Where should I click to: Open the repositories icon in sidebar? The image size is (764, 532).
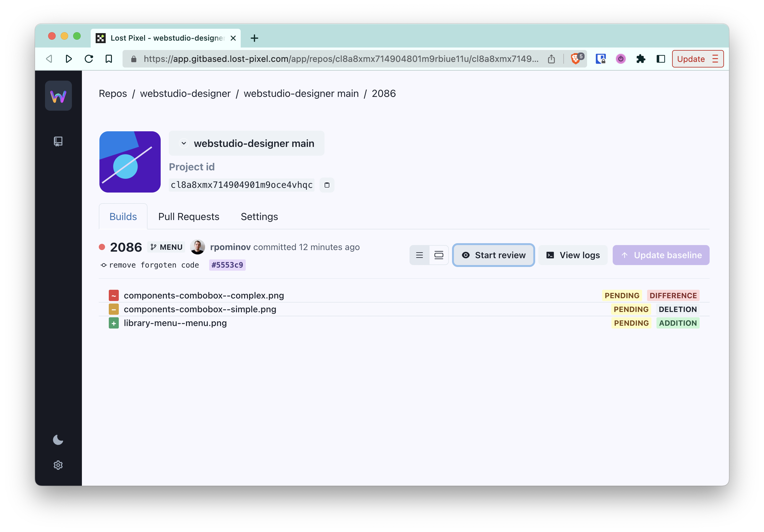[58, 141]
